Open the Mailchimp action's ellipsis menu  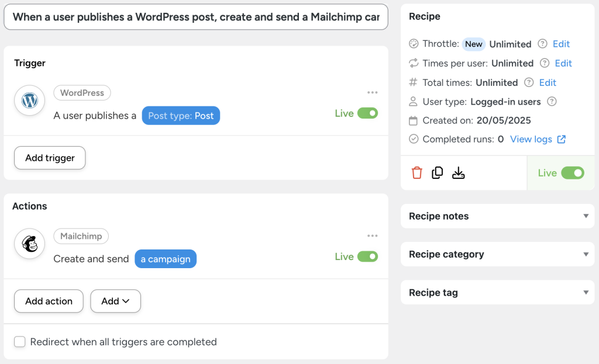click(373, 235)
